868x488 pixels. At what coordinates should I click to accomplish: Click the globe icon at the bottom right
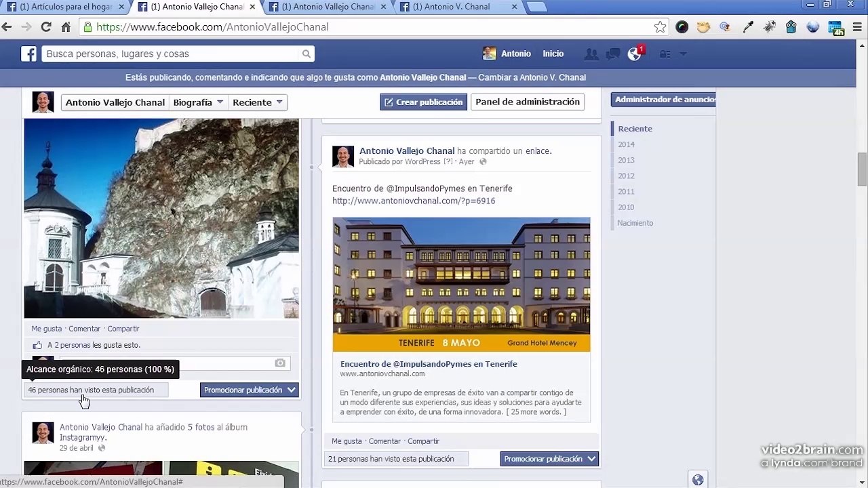point(698,480)
